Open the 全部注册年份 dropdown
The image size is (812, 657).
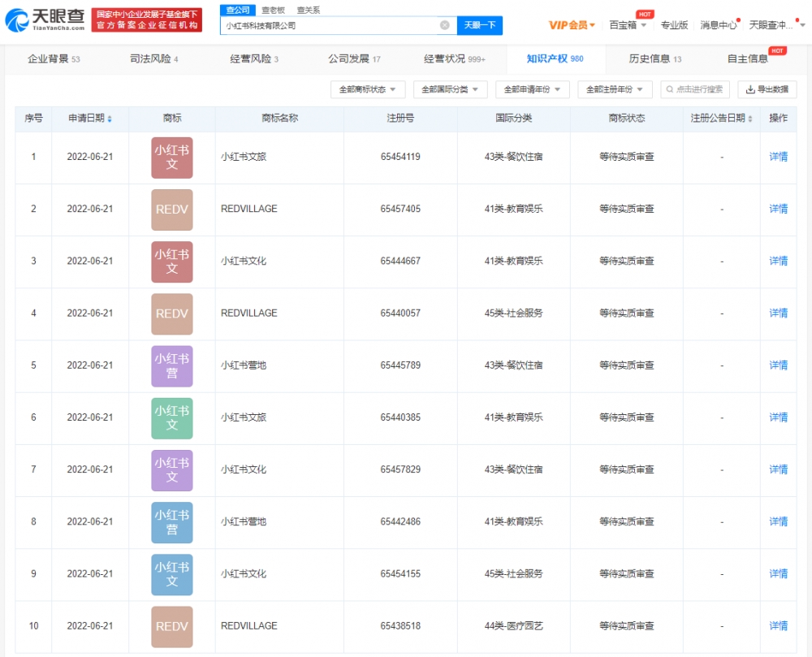tap(615, 89)
